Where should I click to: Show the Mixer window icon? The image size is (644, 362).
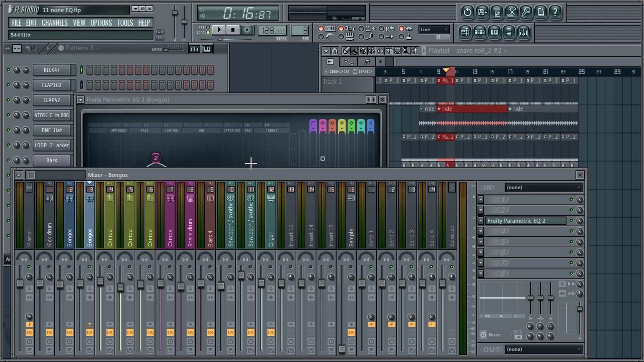tap(524, 33)
